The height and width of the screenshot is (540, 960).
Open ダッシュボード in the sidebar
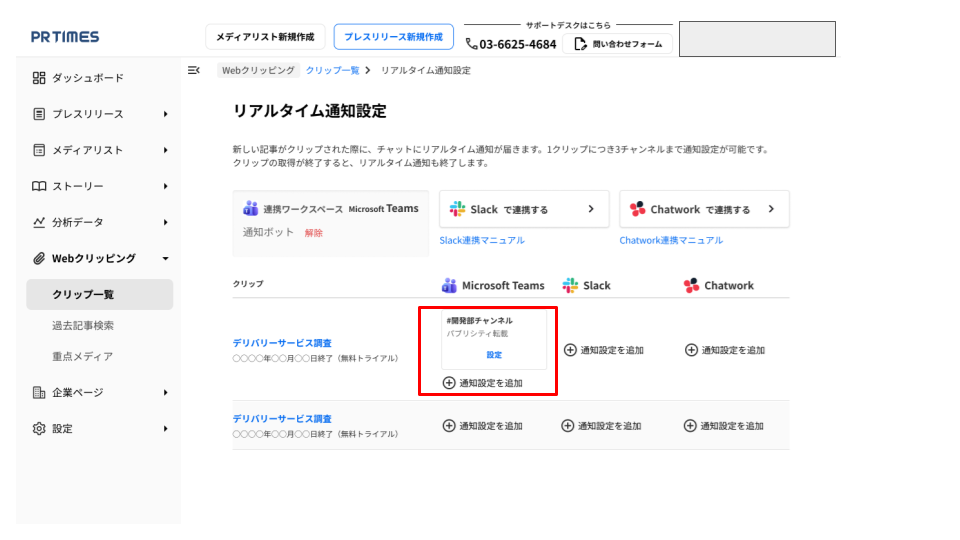(88, 78)
